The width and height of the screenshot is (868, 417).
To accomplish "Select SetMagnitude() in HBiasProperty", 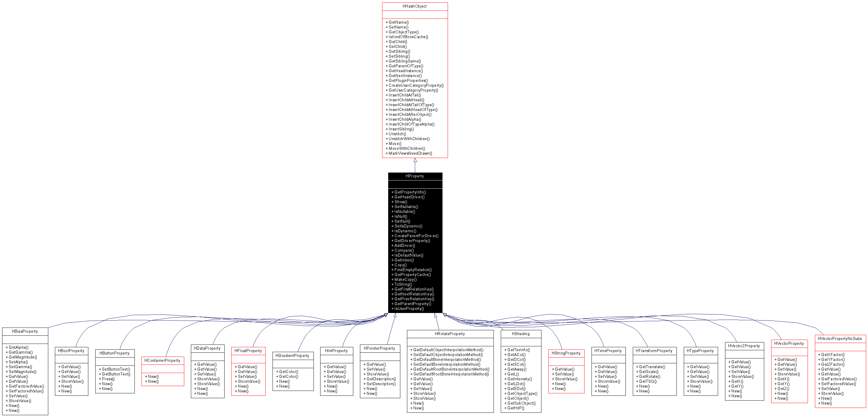I will point(22,372).
